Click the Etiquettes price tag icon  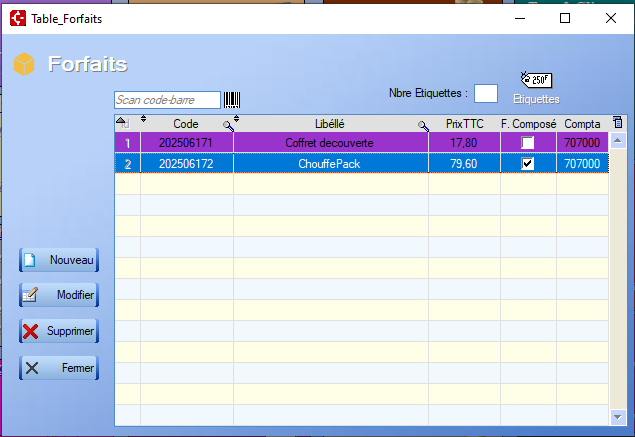[535, 80]
